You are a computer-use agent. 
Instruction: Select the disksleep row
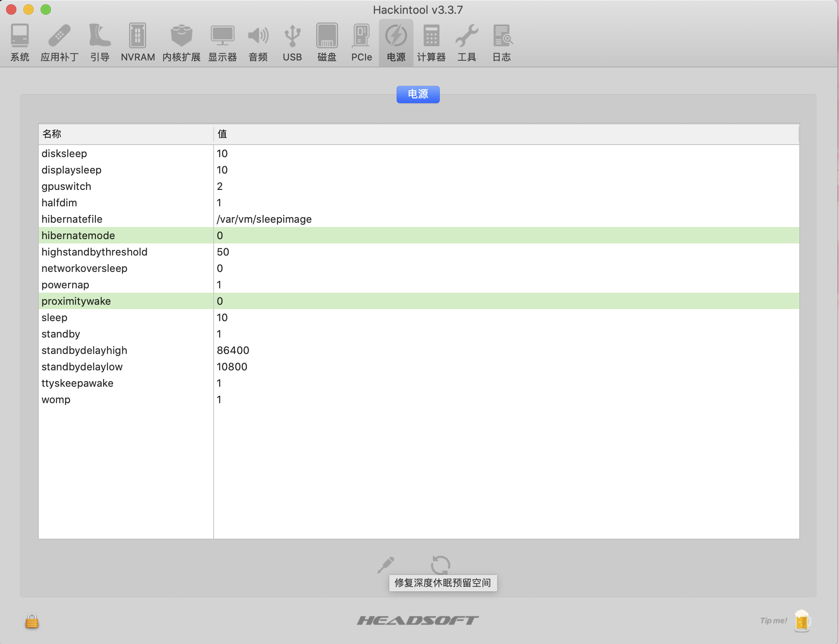[x=419, y=153]
